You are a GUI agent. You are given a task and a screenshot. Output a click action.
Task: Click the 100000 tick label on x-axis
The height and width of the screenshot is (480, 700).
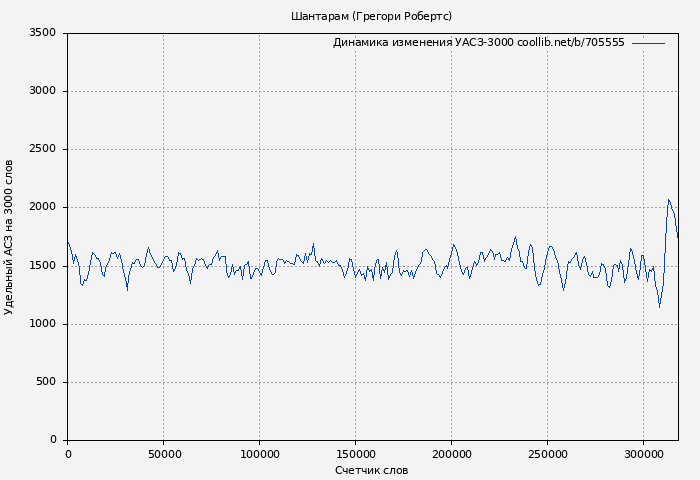coord(259,454)
